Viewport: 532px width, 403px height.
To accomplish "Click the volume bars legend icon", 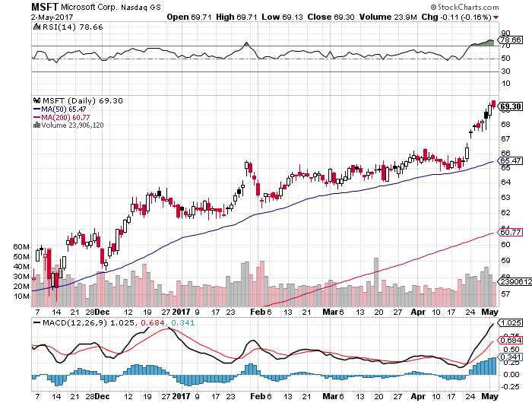I will (34, 125).
